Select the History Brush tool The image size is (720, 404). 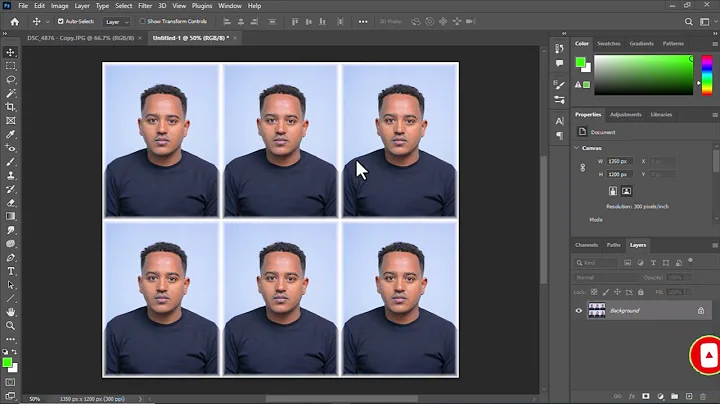click(x=10, y=189)
